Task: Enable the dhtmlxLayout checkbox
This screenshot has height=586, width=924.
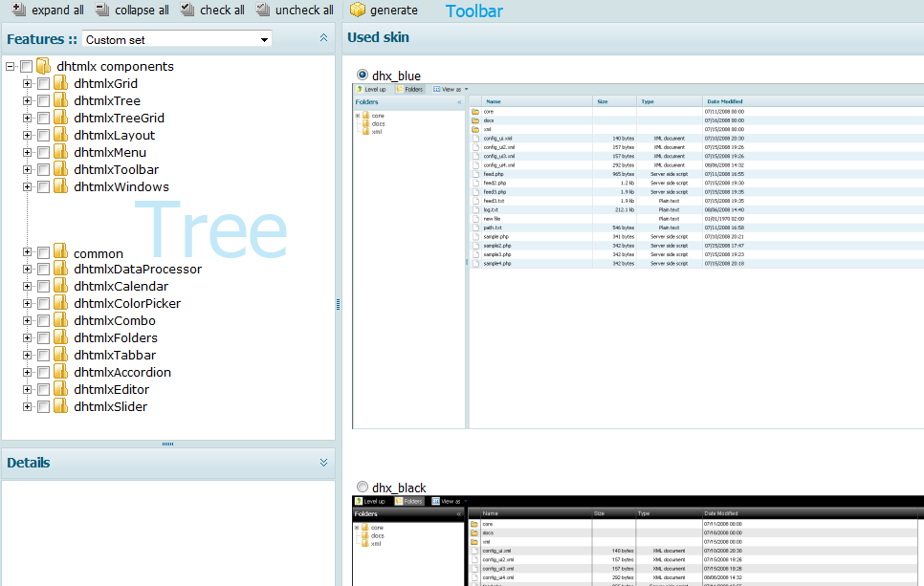Action: pos(43,136)
